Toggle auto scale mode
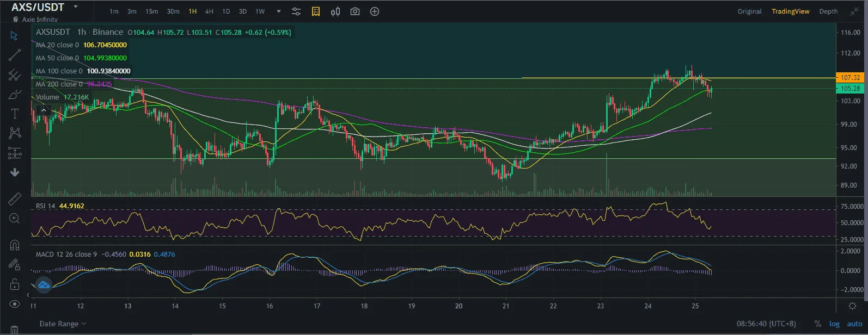 (854, 324)
